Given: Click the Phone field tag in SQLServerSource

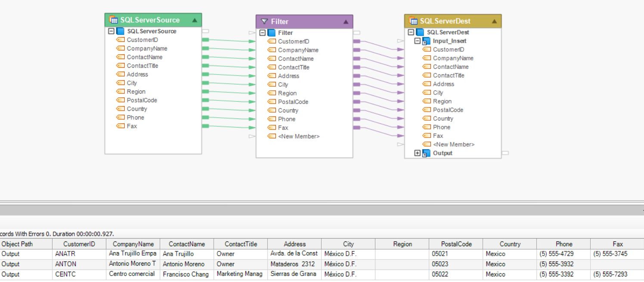Looking at the screenshot, I should pyautogui.click(x=121, y=117).
